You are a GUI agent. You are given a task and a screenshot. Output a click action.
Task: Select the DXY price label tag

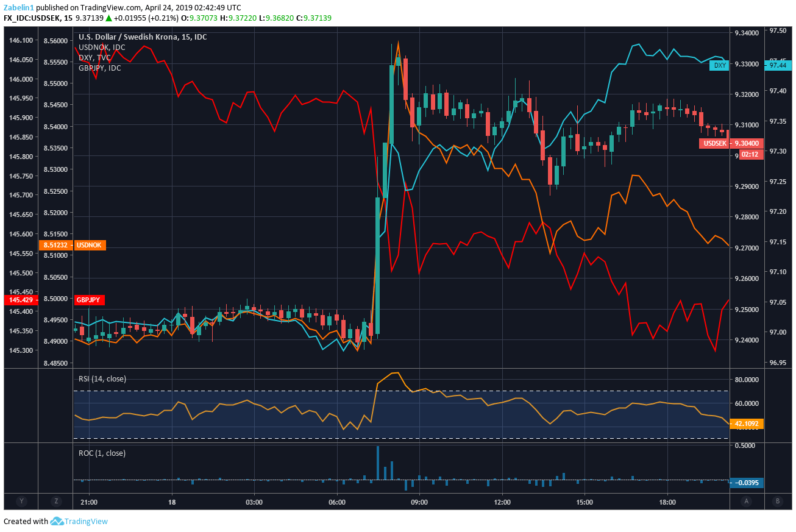[720, 65]
